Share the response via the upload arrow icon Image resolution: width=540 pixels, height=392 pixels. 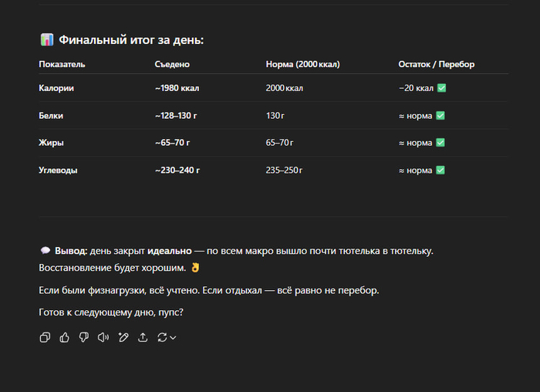(x=143, y=337)
